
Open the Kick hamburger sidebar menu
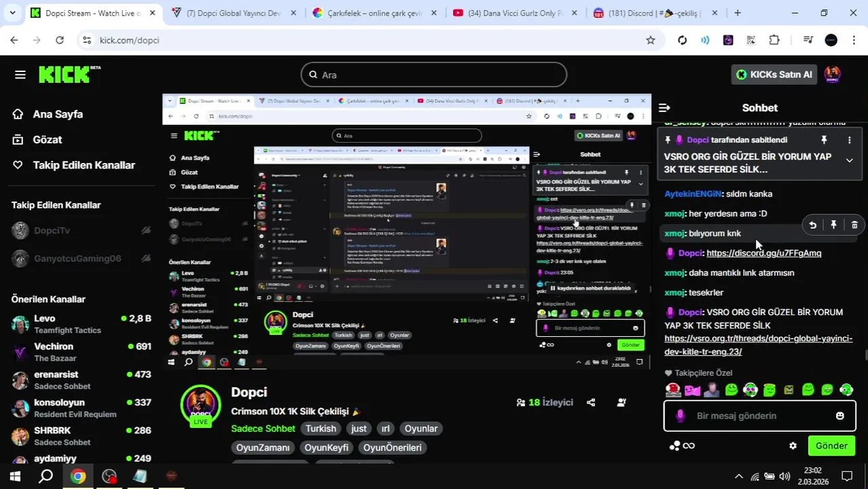(20, 75)
